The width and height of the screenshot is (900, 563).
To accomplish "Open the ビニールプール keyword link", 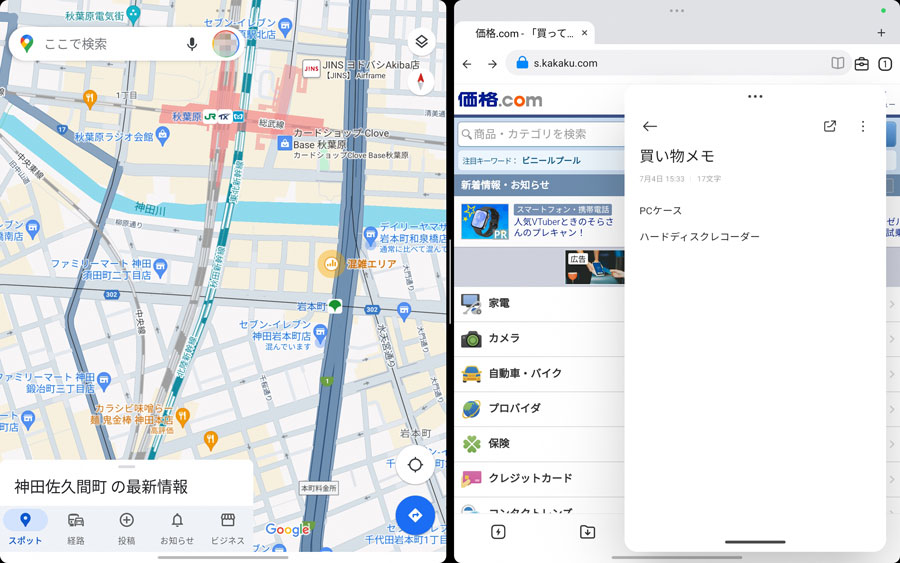I will 551,161.
